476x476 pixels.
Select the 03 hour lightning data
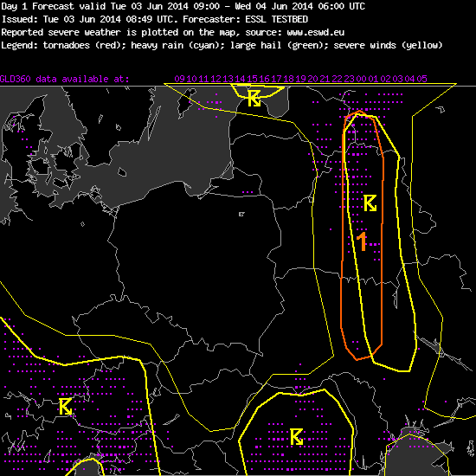[398, 79]
